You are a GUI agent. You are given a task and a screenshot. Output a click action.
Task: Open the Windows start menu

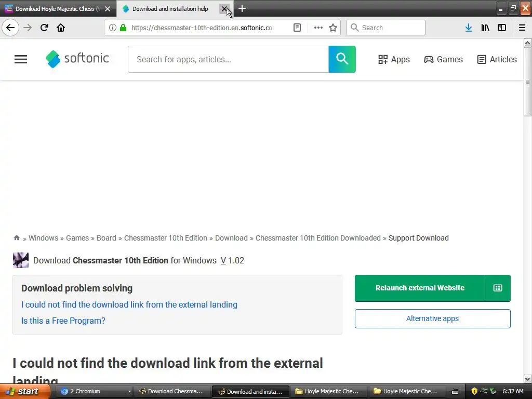(x=25, y=391)
